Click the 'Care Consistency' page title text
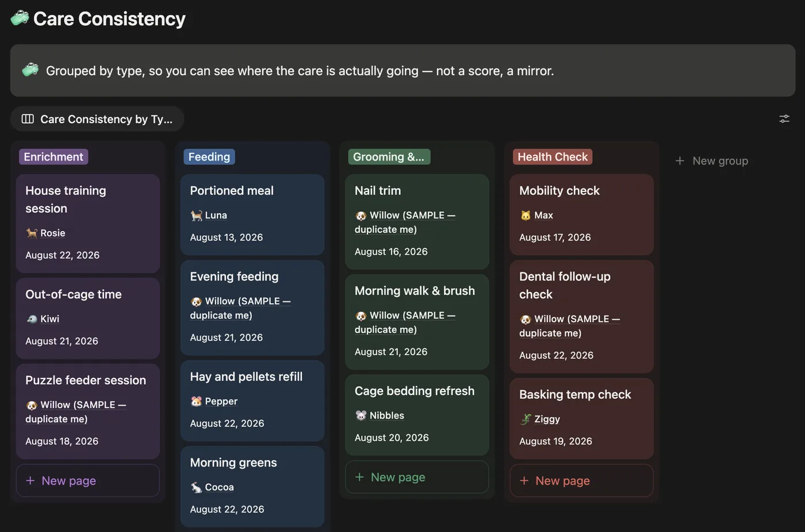The width and height of the screenshot is (805, 532). (109, 19)
